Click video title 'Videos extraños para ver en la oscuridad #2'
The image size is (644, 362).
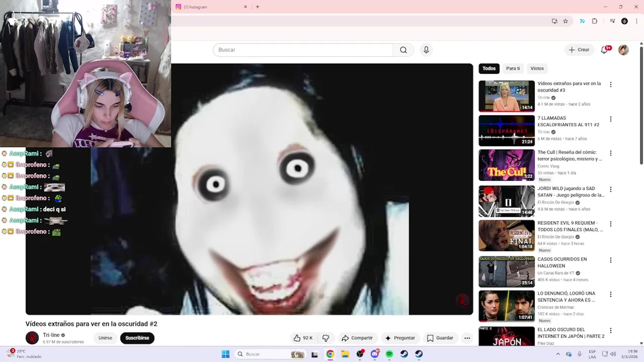92,324
